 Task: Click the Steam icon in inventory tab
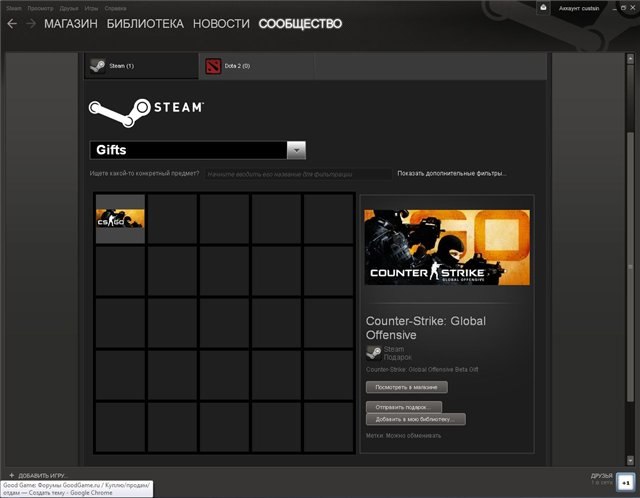98,65
